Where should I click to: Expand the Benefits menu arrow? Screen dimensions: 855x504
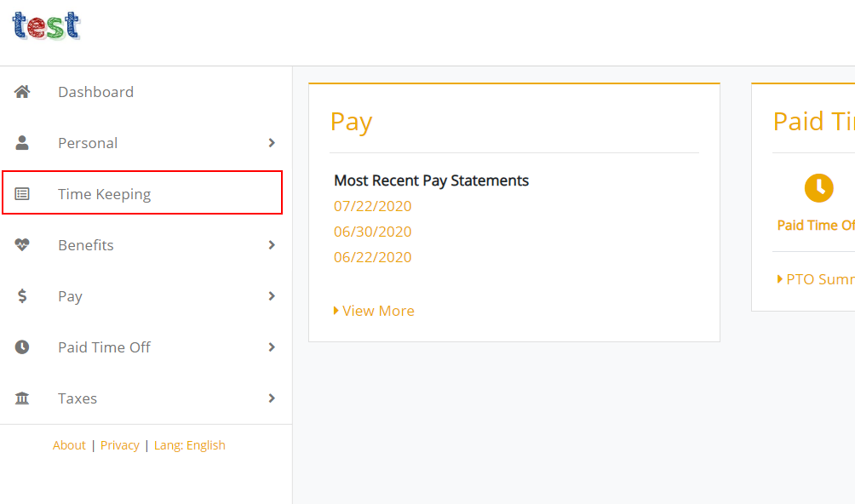click(x=272, y=245)
